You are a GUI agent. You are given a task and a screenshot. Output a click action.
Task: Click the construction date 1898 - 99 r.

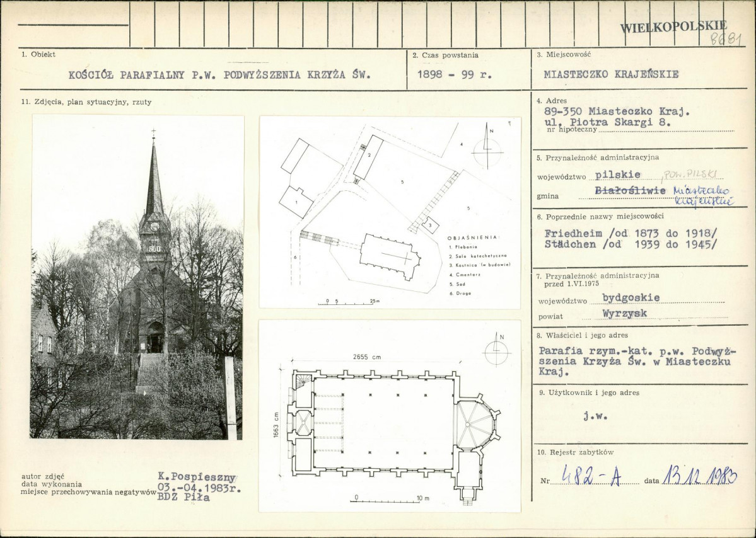point(454,74)
